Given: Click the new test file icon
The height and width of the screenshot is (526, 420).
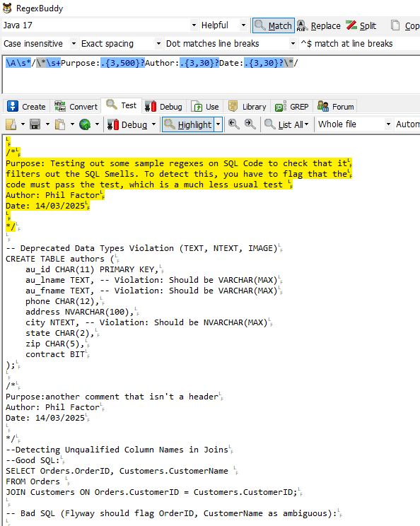Looking at the screenshot, I should coord(11,124).
